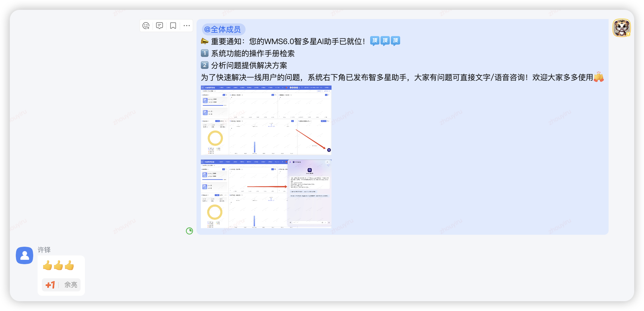Viewport: 644px width, 311px height.
Task: Open the more options ellipsis menu
Action: [187, 26]
